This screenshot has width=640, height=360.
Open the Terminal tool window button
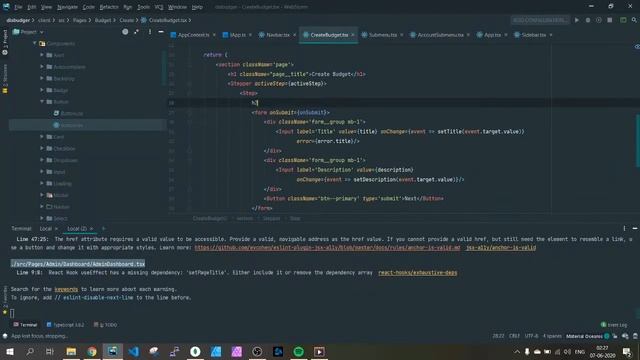pyautogui.click(x=25, y=325)
